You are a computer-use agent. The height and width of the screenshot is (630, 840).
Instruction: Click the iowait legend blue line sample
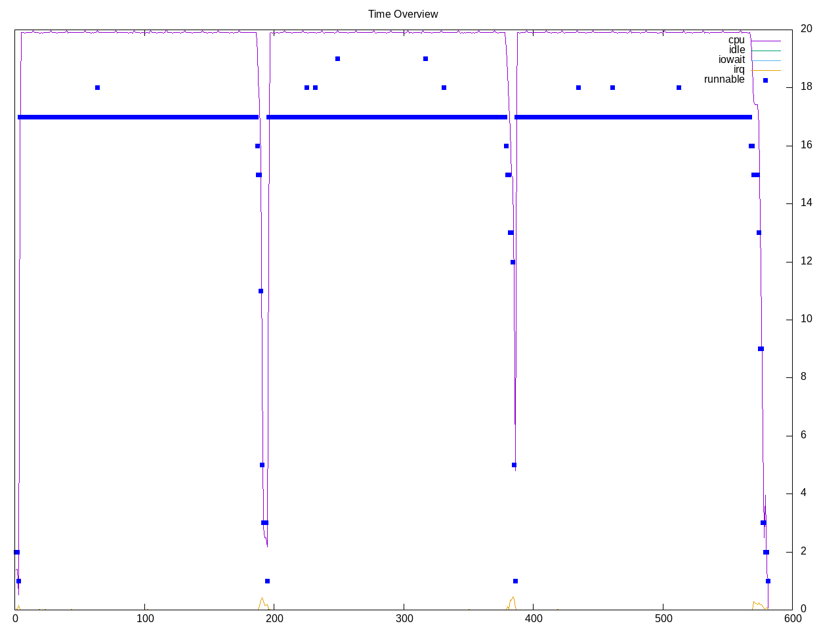(x=766, y=60)
